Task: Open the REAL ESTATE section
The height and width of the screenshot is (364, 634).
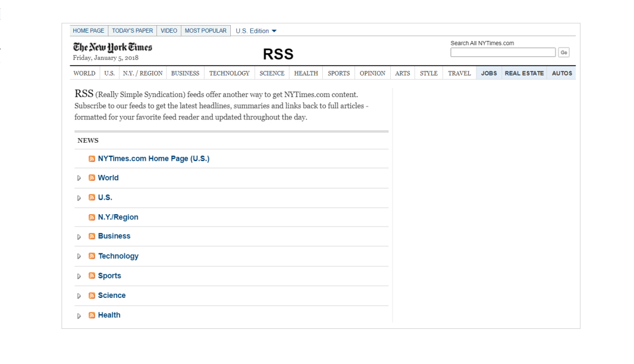Action: [524, 74]
